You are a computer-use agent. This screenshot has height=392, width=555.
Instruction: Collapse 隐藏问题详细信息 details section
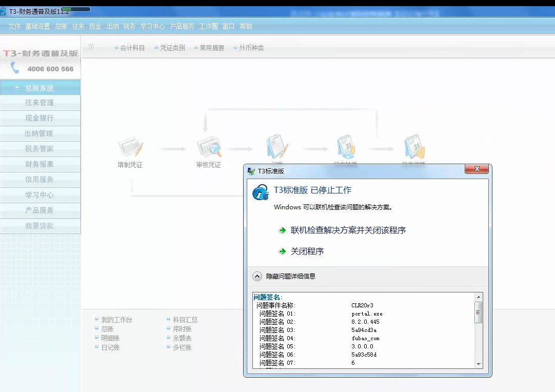click(257, 276)
